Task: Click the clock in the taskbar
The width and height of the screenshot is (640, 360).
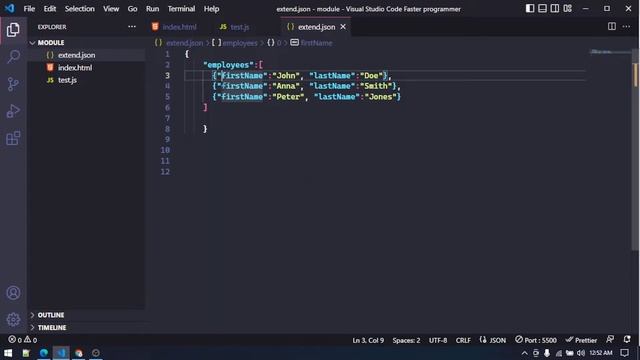Action: coord(601,353)
